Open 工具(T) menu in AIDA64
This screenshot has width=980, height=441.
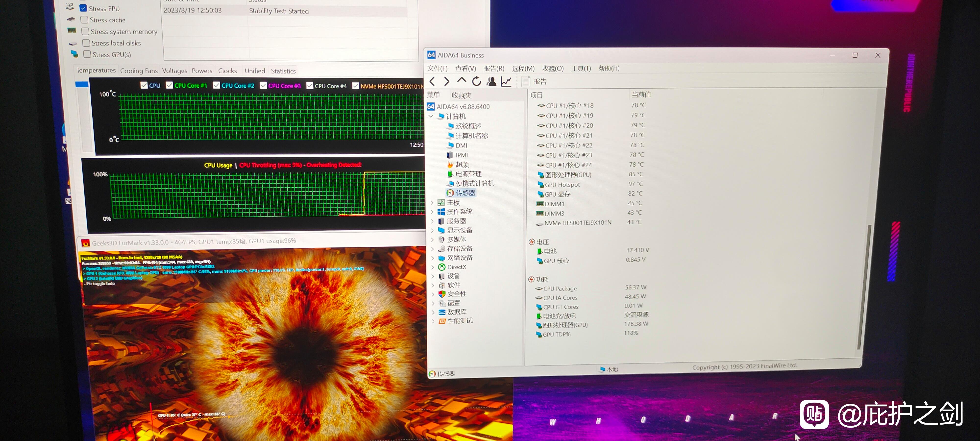(x=581, y=69)
